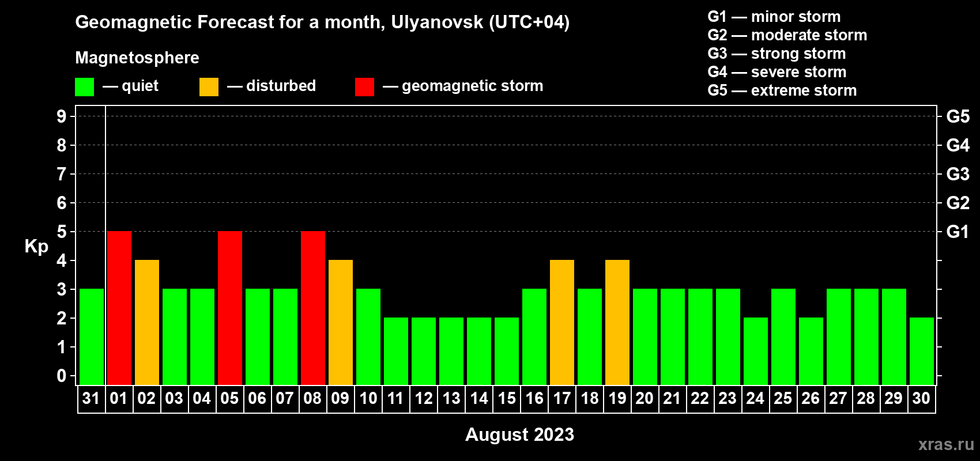Click the date label 26

[811, 398]
